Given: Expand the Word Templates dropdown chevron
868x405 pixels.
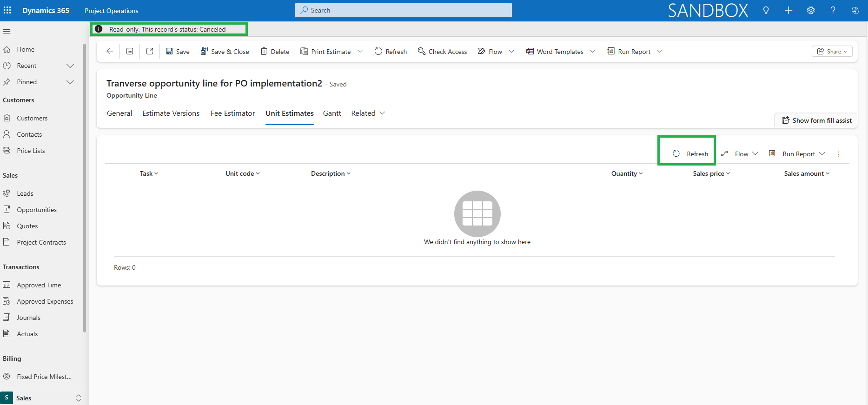Looking at the screenshot, I should coord(593,52).
